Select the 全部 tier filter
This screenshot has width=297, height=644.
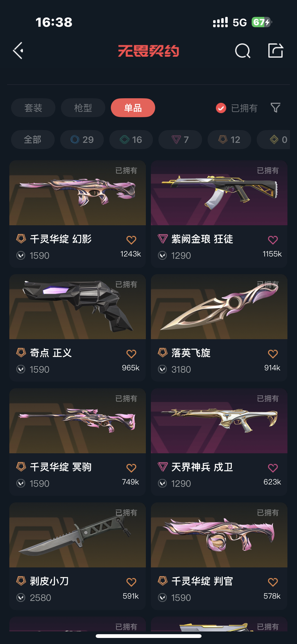(33, 139)
